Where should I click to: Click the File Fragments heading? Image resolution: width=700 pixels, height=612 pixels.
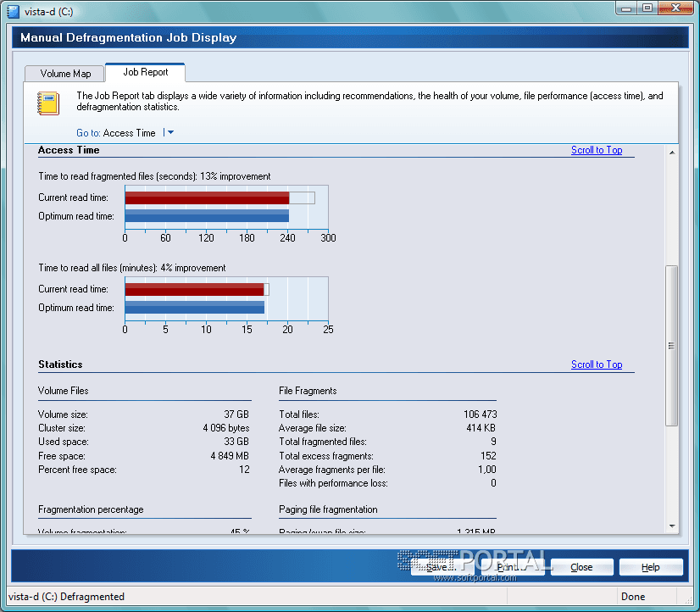308,391
